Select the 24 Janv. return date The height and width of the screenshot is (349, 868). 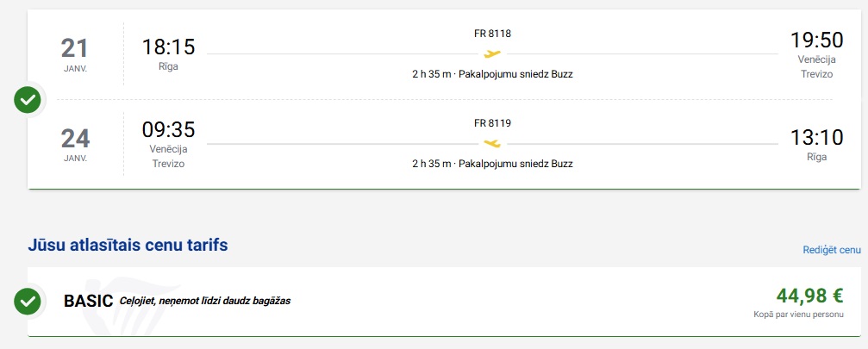point(75,142)
